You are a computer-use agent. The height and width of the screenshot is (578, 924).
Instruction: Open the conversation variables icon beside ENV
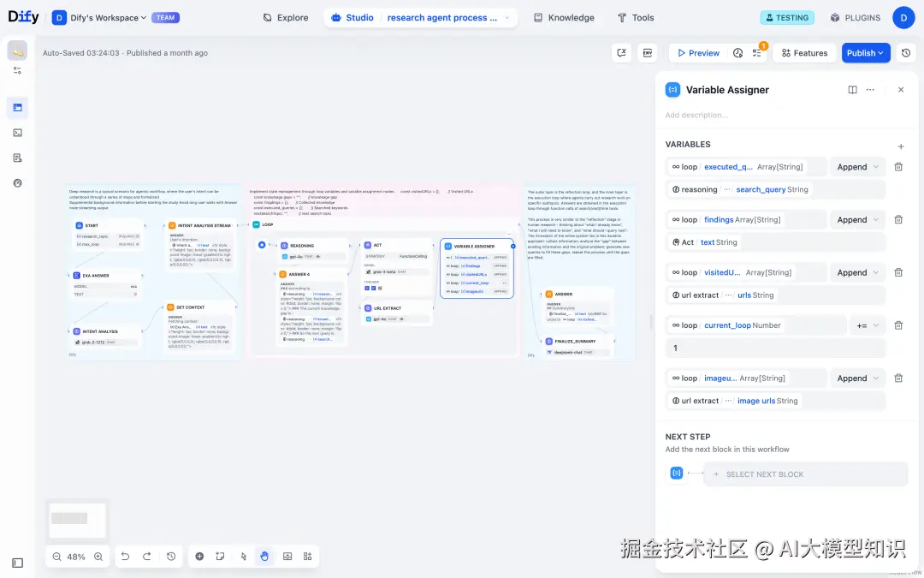coord(621,53)
